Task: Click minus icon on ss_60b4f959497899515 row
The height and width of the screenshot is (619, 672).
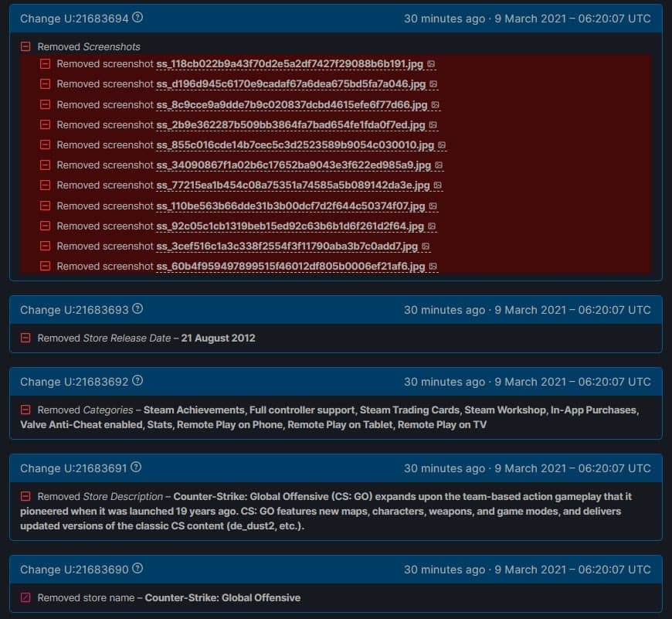Action: [45, 266]
